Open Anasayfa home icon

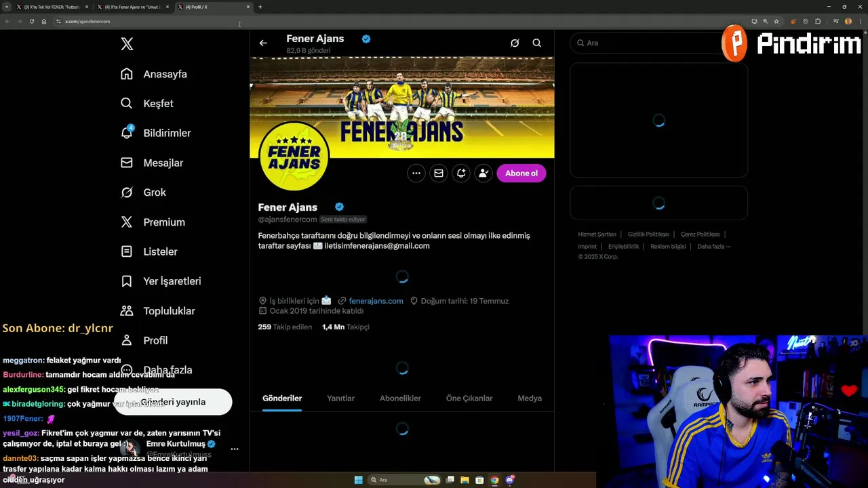pos(127,74)
